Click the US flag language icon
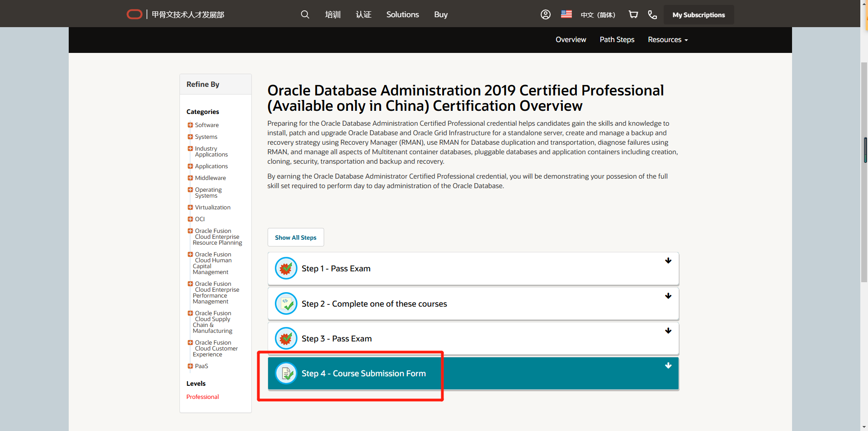The width and height of the screenshot is (868, 431). pos(566,14)
